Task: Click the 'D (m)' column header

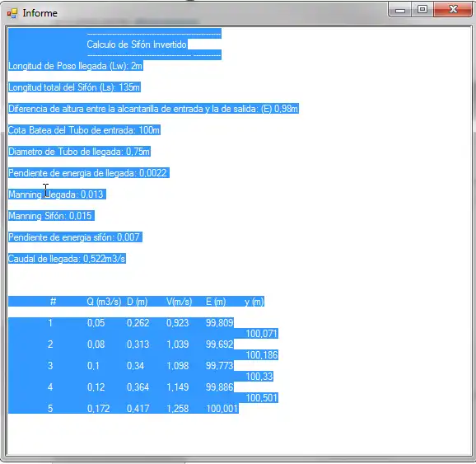Action: [x=138, y=302]
